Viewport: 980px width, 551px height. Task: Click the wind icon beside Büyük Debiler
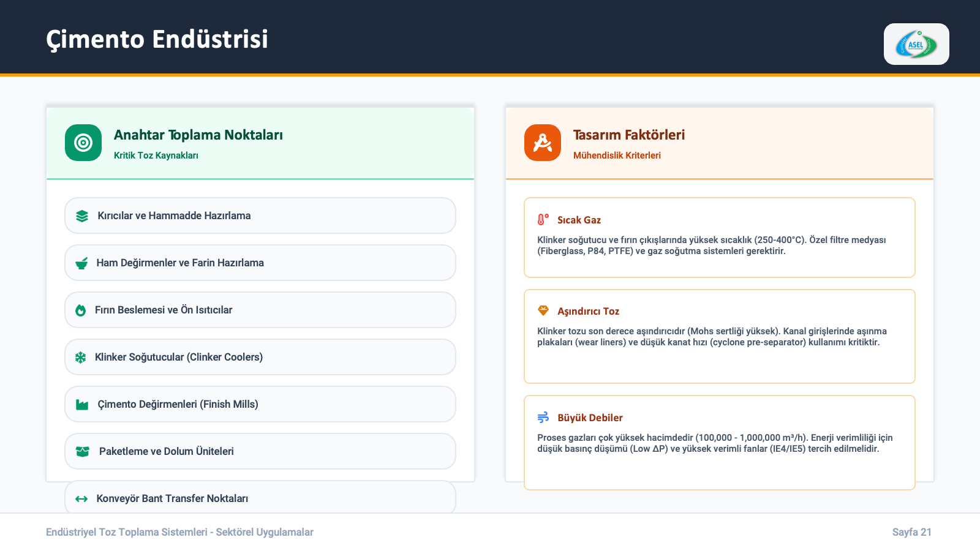(x=543, y=418)
